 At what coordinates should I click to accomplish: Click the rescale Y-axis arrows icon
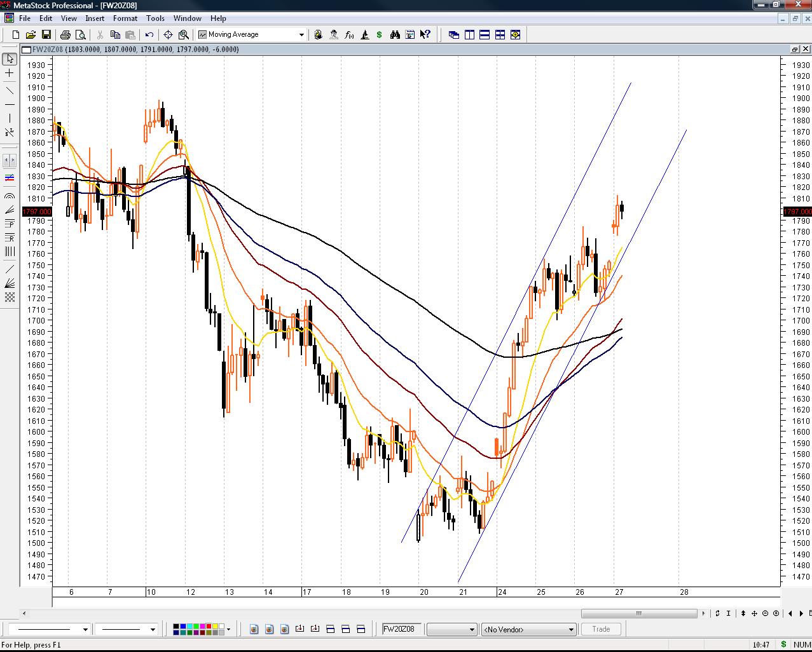pyautogui.click(x=743, y=613)
